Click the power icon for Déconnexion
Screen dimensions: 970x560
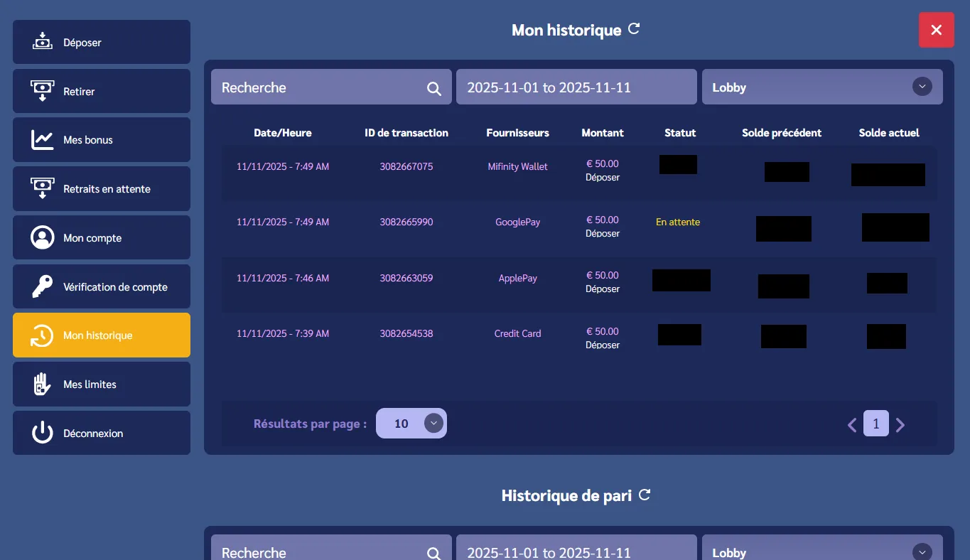pyautogui.click(x=43, y=433)
